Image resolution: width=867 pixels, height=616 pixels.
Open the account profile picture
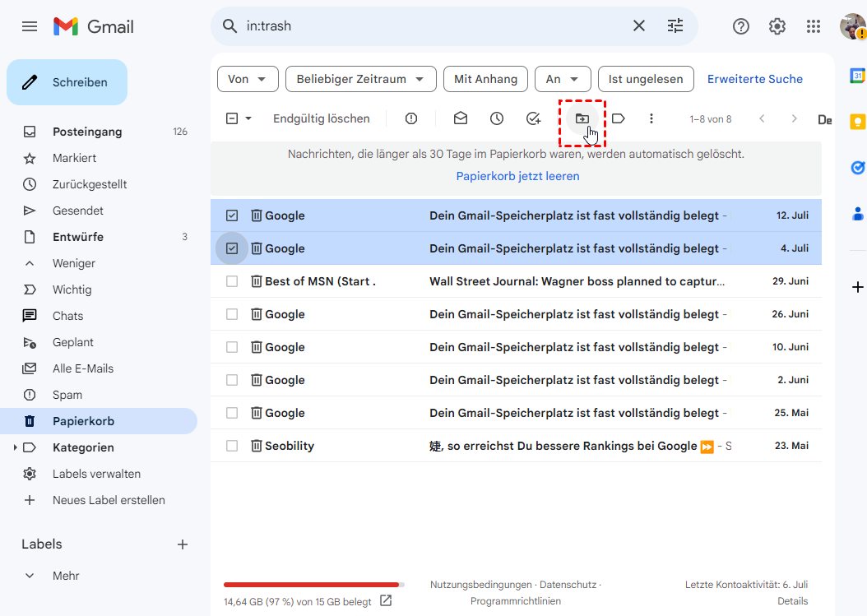point(852,26)
